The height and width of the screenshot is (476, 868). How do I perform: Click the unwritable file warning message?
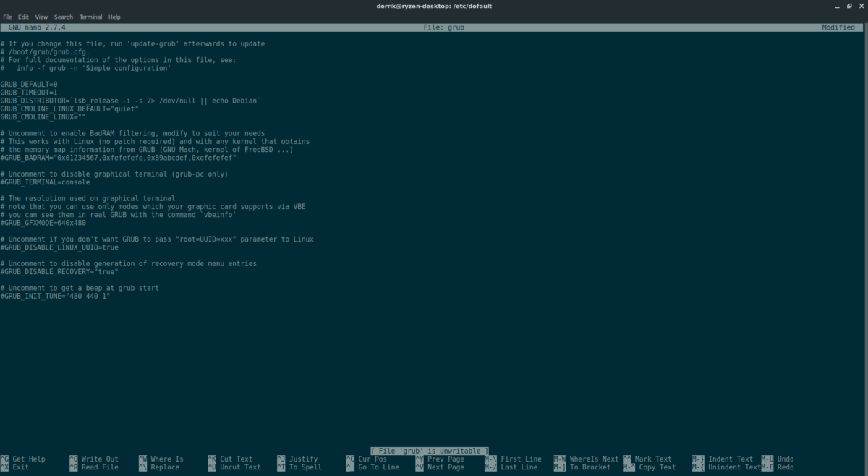430,450
